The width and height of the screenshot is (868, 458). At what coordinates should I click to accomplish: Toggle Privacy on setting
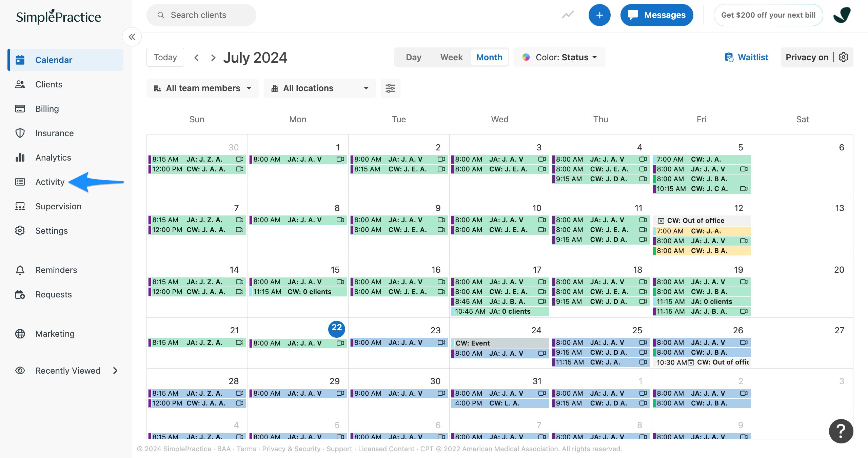point(807,57)
